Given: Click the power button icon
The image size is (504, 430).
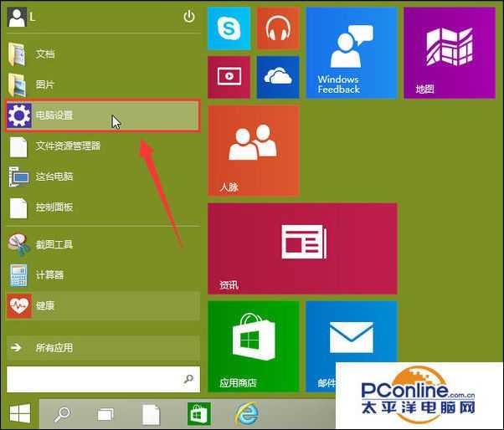Looking at the screenshot, I should click(x=189, y=17).
